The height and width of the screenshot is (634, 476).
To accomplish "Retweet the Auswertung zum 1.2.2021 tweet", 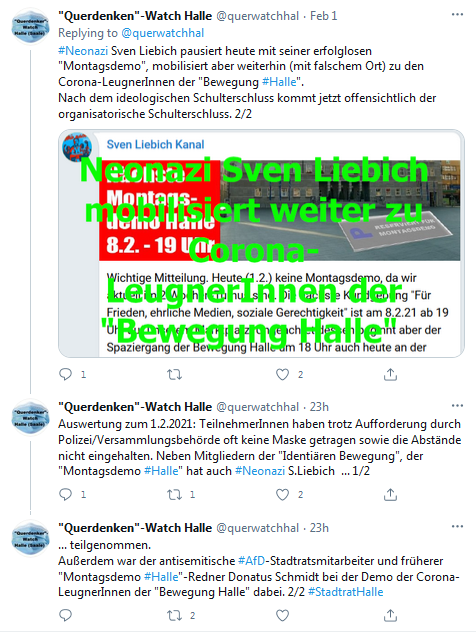I will pos(175,495).
